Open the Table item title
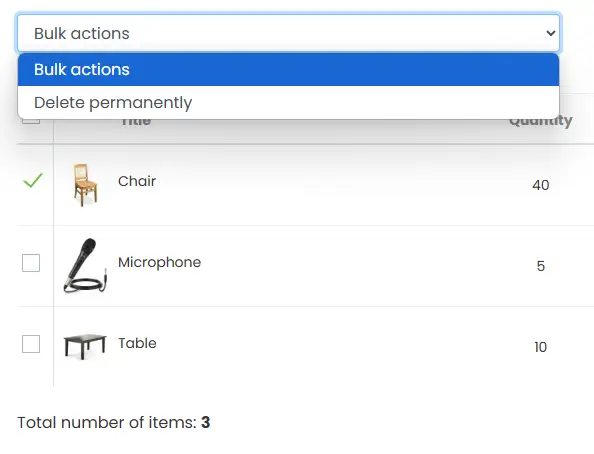The width and height of the screenshot is (594, 454). [137, 343]
